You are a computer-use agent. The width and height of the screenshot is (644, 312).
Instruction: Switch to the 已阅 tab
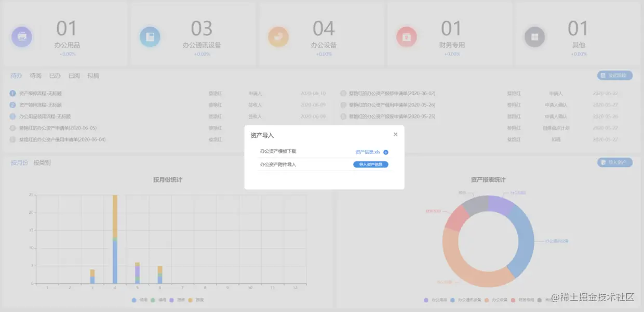click(74, 76)
